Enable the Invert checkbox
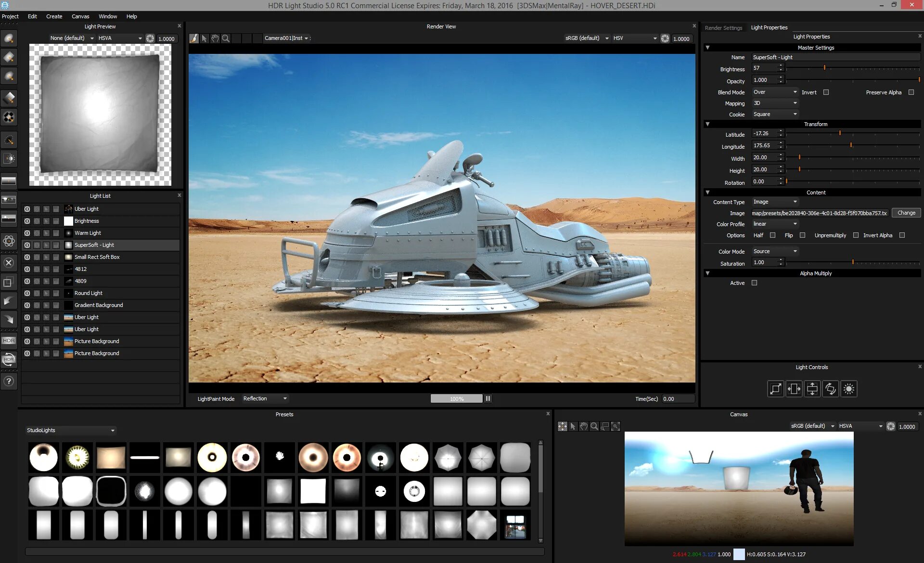 [x=826, y=92]
